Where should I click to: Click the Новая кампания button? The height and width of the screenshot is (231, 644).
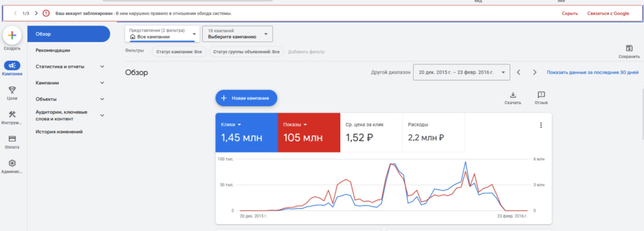(246, 98)
